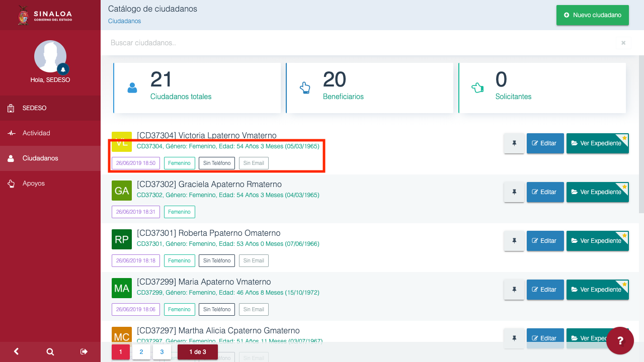This screenshot has width=644, height=362.
Task: Open SEDESO in the sidebar
Action: click(50, 108)
